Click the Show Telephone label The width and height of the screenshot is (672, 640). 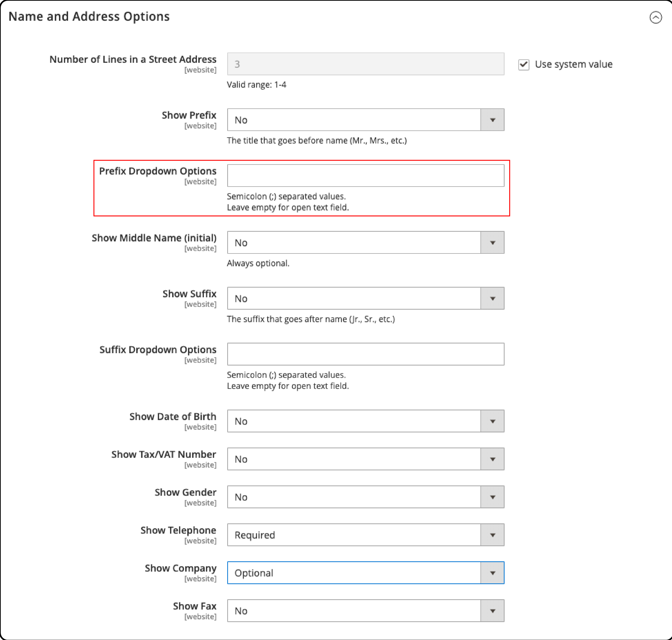tap(178, 530)
